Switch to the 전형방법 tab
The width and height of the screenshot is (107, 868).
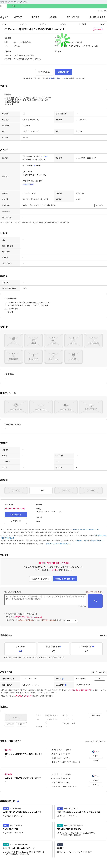(83, 24)
